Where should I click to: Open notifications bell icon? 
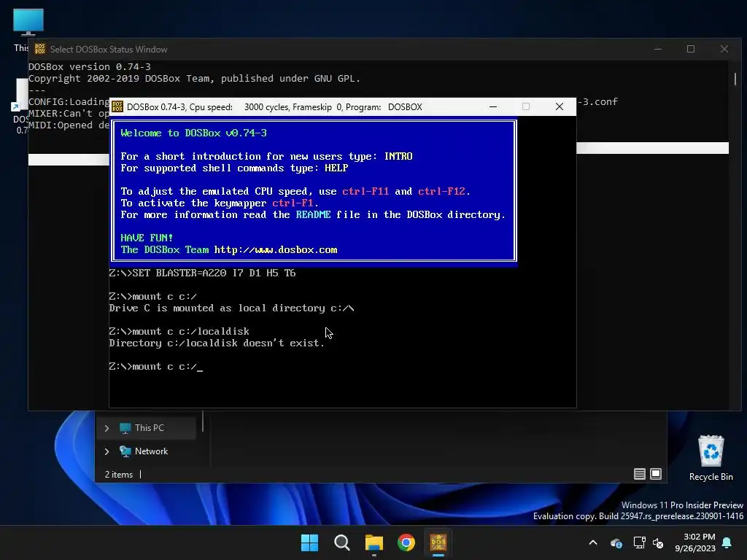point(727,542)
